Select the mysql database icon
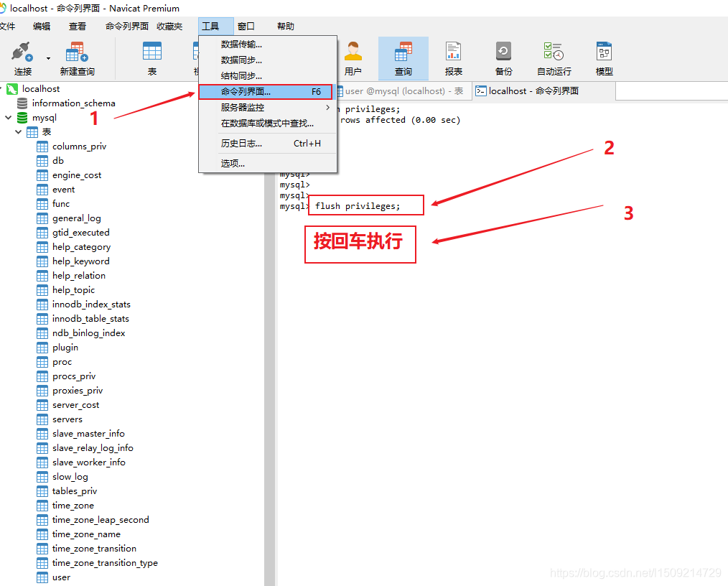The image size is (728, 586). (x=22, y=118)
